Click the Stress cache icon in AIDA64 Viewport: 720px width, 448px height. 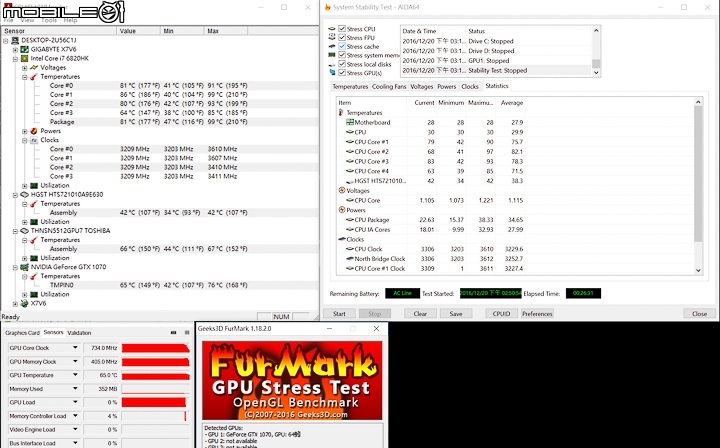coord(332,46)
